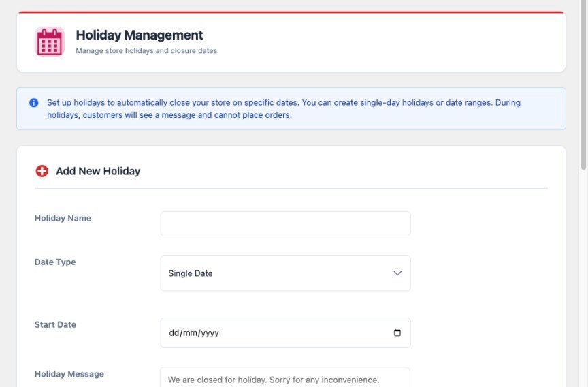Click the Holiday Management calendar icon
The image size is (588, 387).
click(x=50, y=42)
